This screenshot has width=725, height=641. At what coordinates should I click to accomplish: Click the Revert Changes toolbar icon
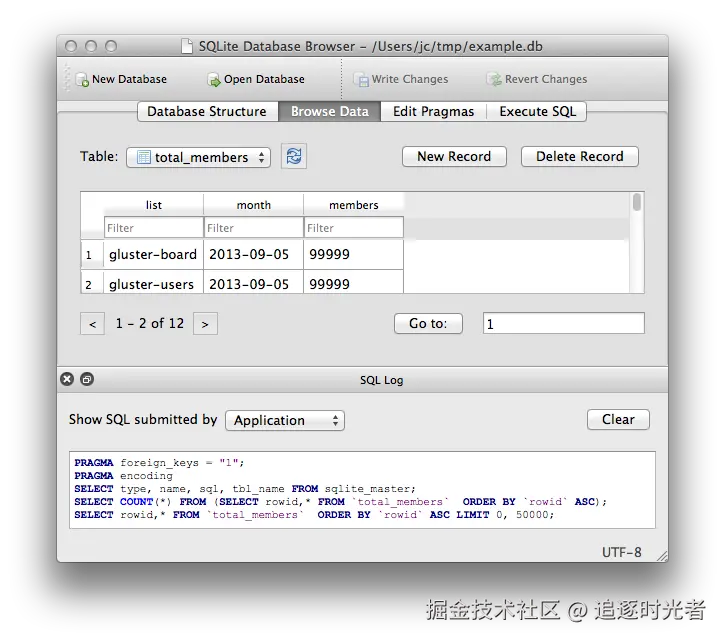click(494, 80)
